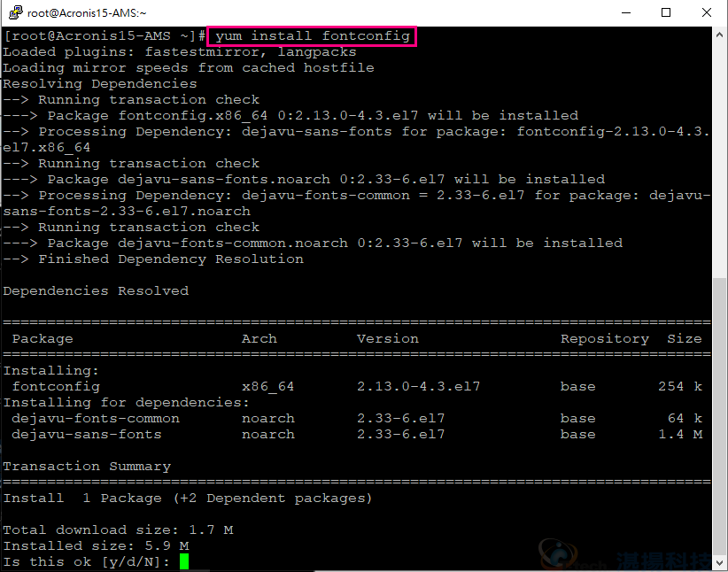728x572 pixels.
Task: Click the 'Repository' column header
Action: (605, 338)
